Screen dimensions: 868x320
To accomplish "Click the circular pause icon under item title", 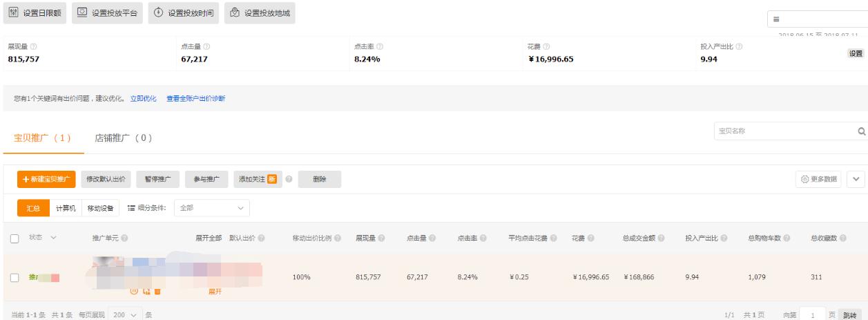I will click(135, 291).
